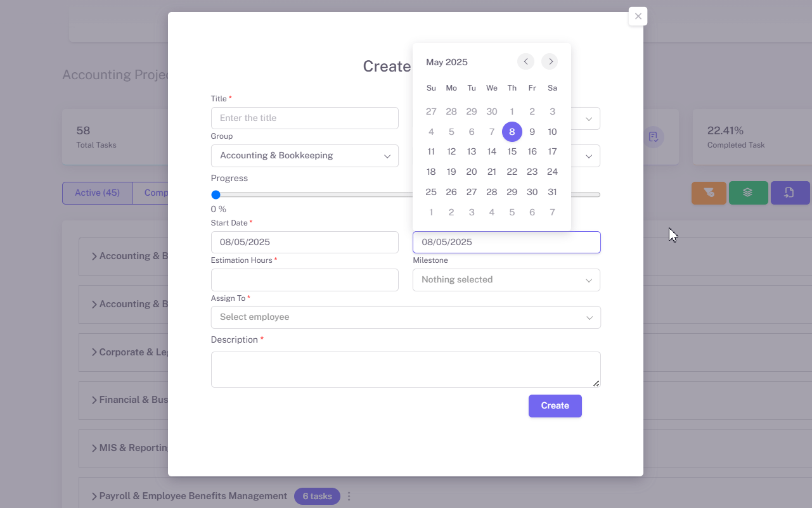Click the Create button
812x508 pixels.
pyautogui.click(x=555, y=406)
